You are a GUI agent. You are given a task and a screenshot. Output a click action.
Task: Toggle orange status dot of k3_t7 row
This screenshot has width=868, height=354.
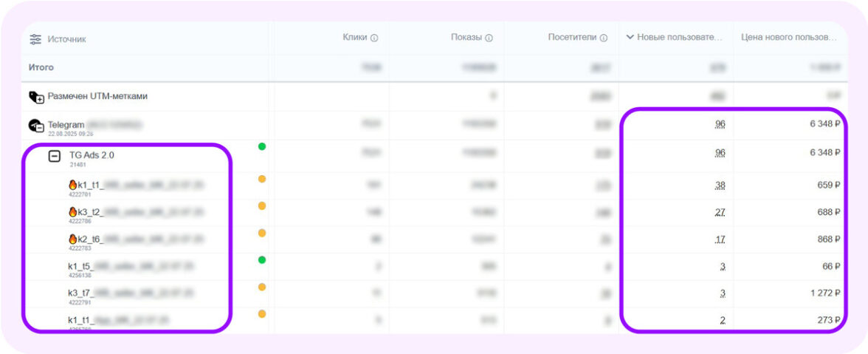pyautogui.click(x=261, y=287)
